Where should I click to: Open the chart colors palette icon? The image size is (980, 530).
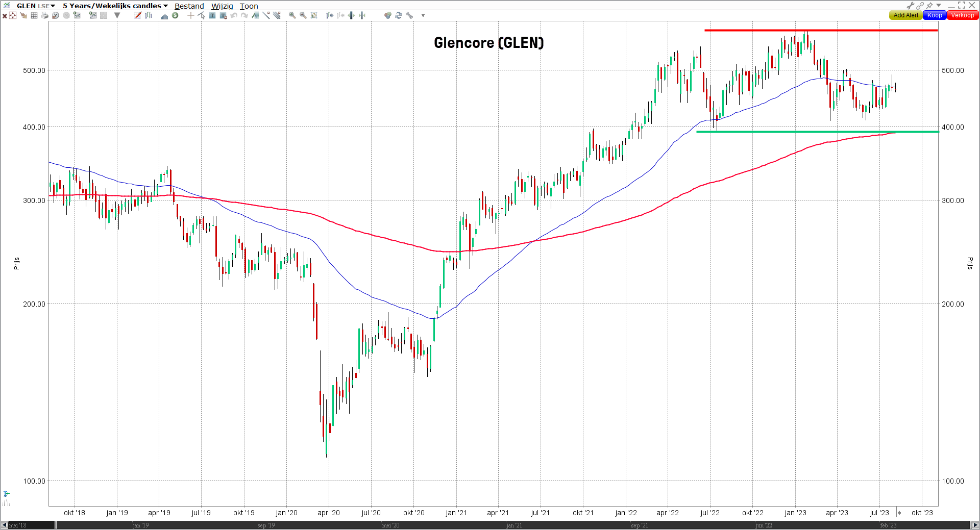[388, 15]
